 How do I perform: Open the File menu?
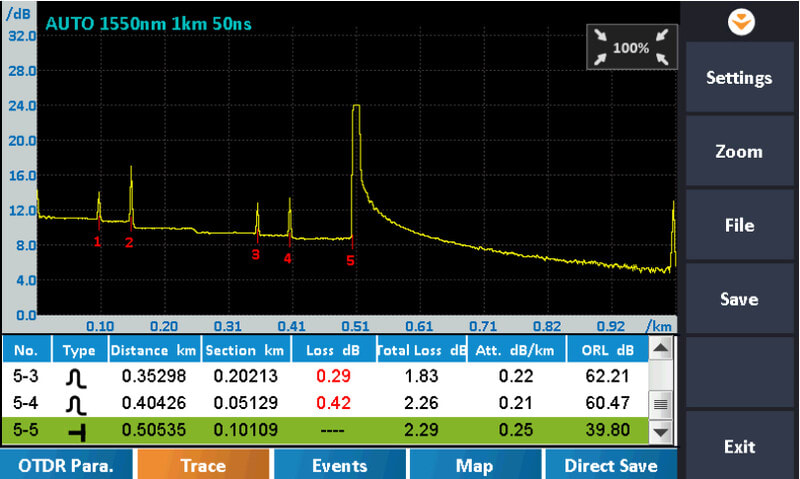click(739, 226)
